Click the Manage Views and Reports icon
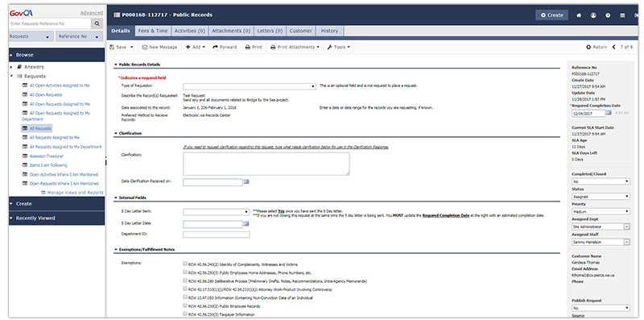 (x=43, y=193)
